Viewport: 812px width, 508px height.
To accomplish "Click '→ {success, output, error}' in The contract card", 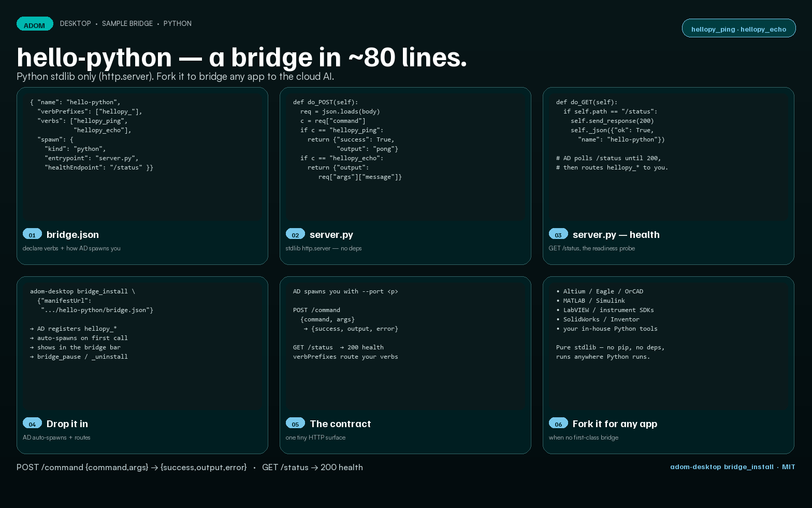I will (351, 329).
